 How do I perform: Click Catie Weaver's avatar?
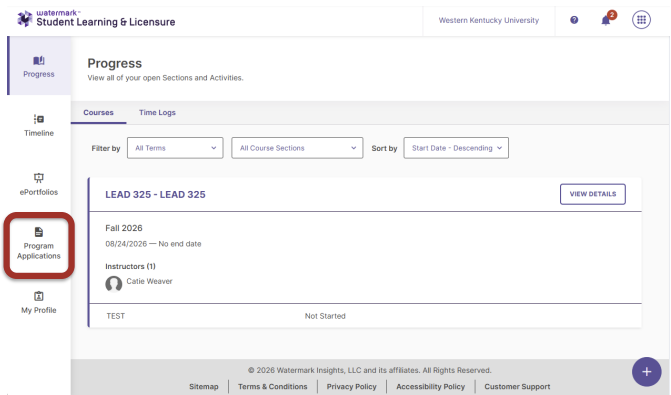point(113,283)
